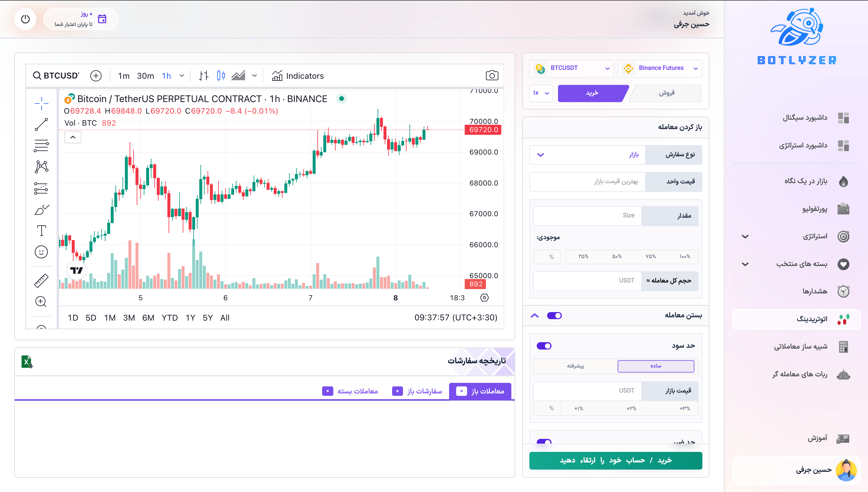Select the پیشرفته take-profit mode

click(575, 366)
